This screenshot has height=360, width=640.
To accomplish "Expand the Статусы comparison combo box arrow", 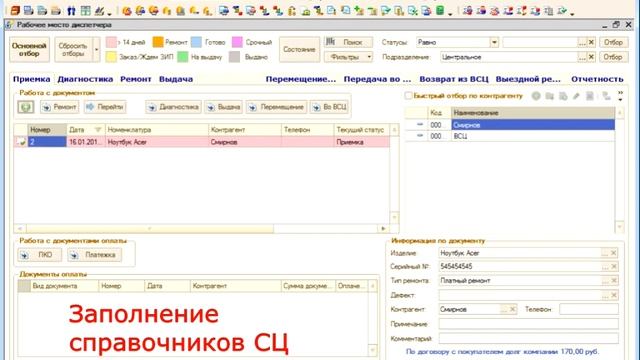I will (494, 42).
